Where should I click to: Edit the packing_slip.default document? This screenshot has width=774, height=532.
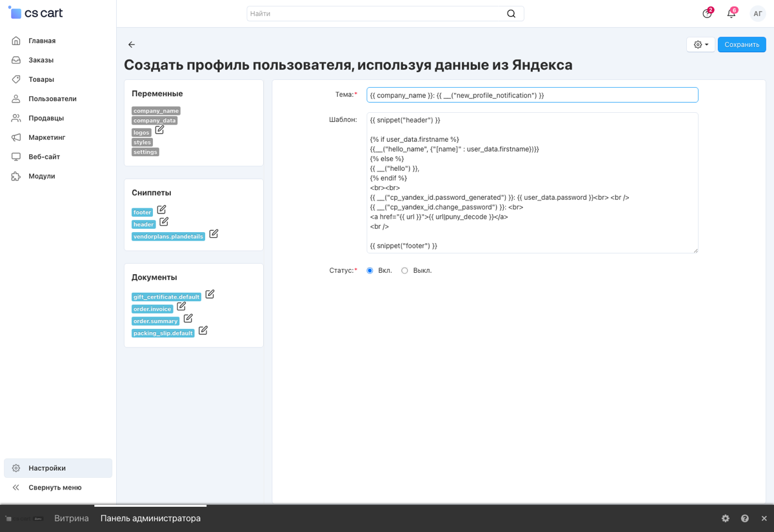[203, 330]
